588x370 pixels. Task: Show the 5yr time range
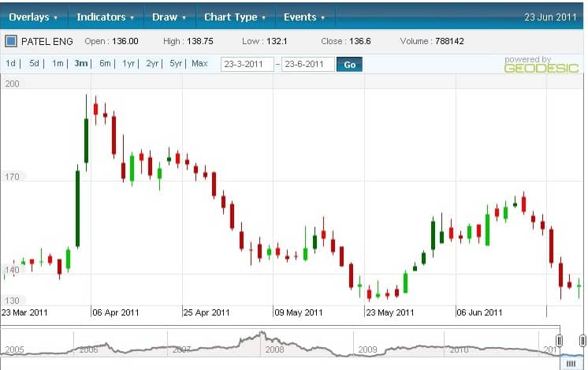coord(176,63)
